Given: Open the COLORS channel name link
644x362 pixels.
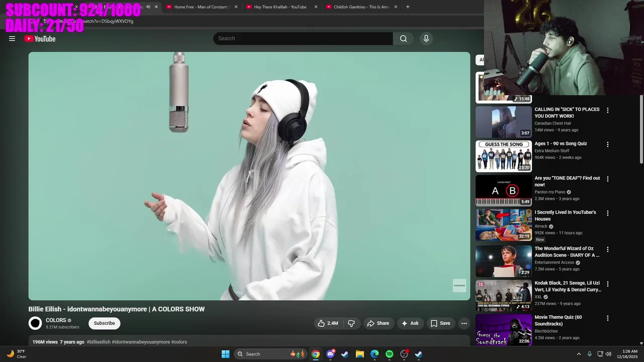Looking at the screenshot, I should [56, 320].
